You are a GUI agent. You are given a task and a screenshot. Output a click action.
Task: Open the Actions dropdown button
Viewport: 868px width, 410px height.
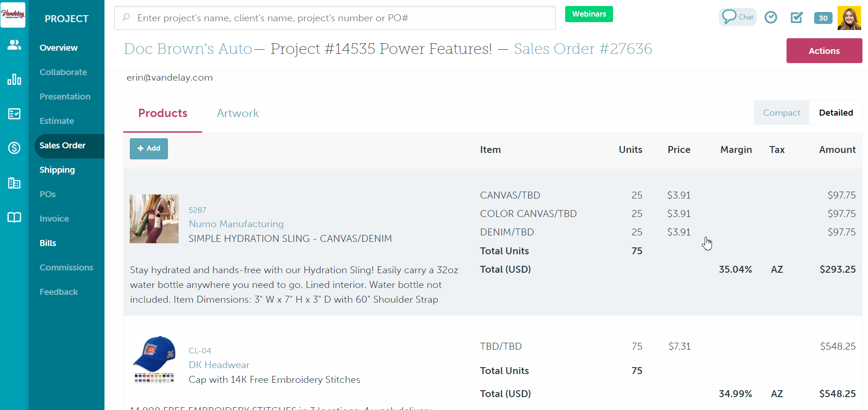click(824, 51)
